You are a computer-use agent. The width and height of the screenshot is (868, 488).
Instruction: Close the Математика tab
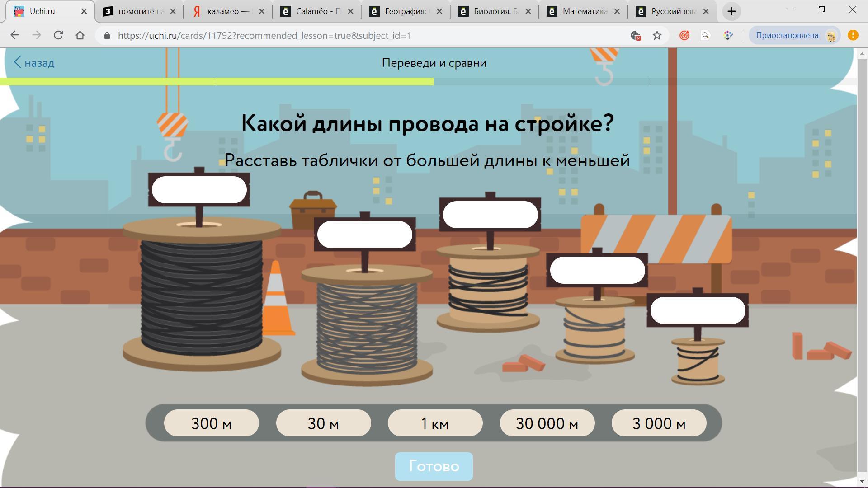coord(617,11)
